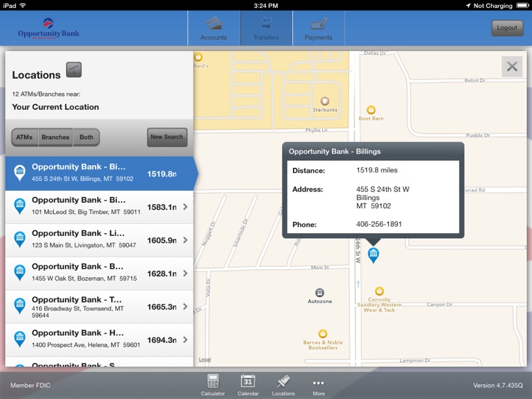Click bank pin icon on Big Timber row
532x399 pixels.
click(x=20, y=206)
